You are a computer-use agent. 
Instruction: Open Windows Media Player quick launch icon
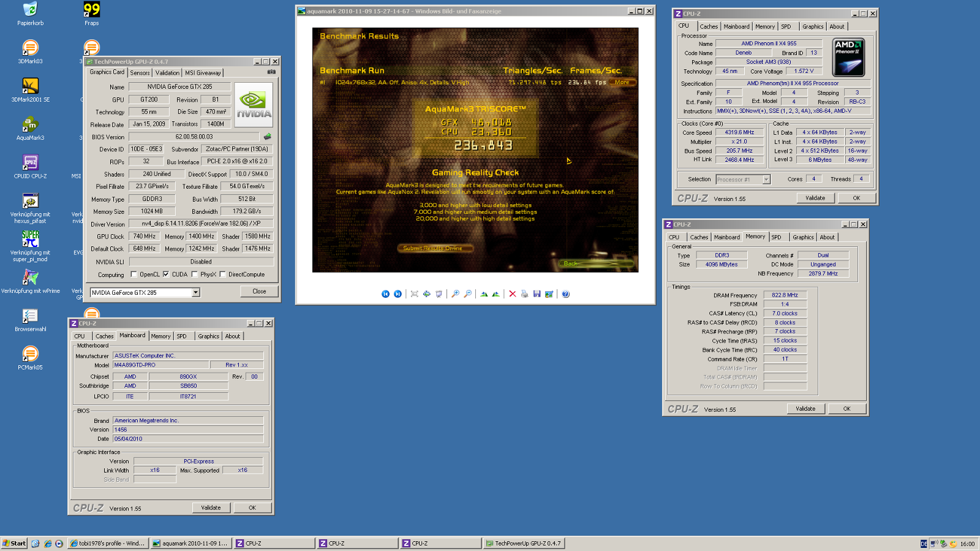[x=59, y=544]
